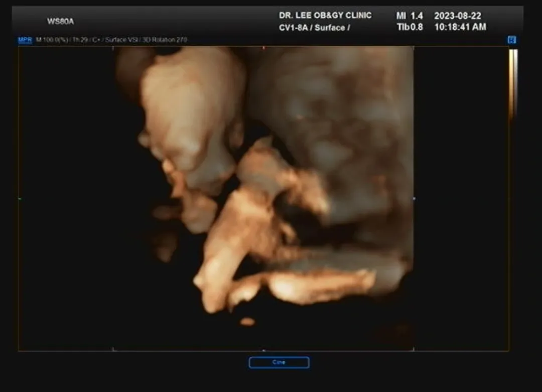Click the Cine button below the image
The width and height of the screenshot is (542, 392).
coord(279,362)
